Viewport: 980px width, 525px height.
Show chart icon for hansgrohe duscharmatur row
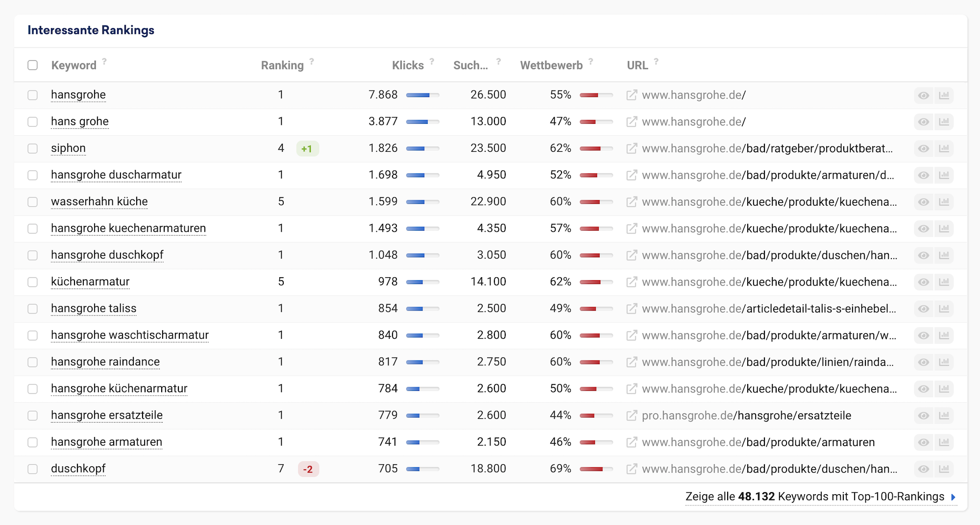click(944, 175)
